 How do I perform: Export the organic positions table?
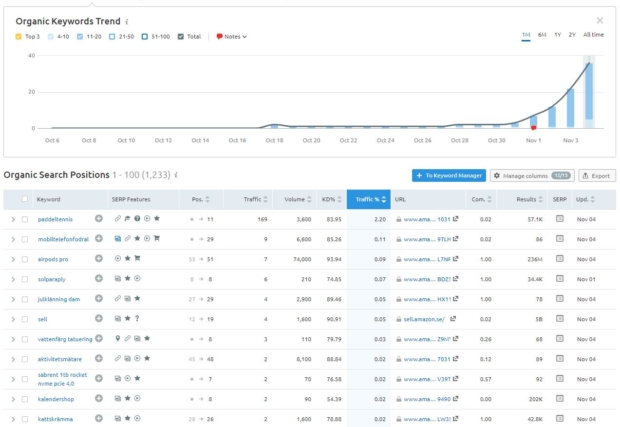(x=597, y=176)
